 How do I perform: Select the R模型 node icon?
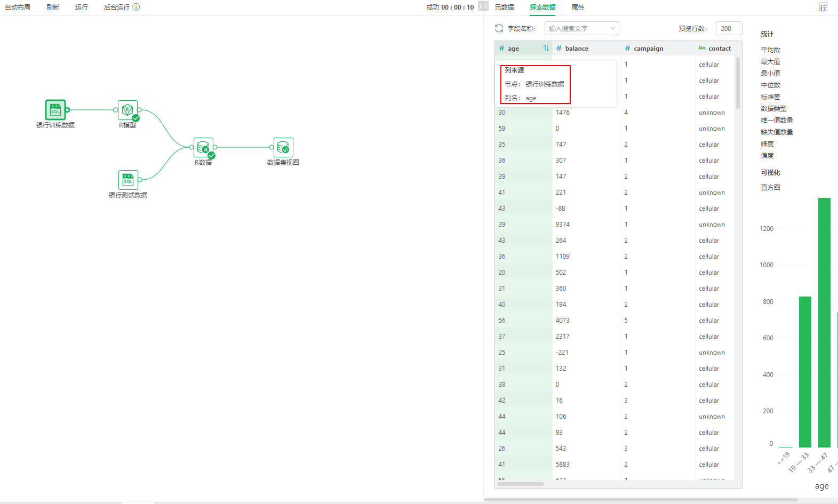point(127,110)
